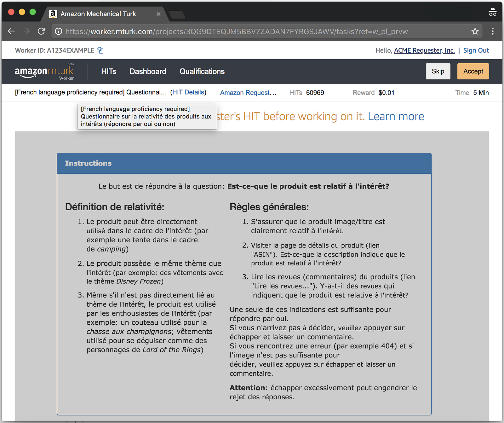Image resolution: width=504 pixels, height=423 pixels.
Task: Click the Sign Out link
Action: click(476, 50)
